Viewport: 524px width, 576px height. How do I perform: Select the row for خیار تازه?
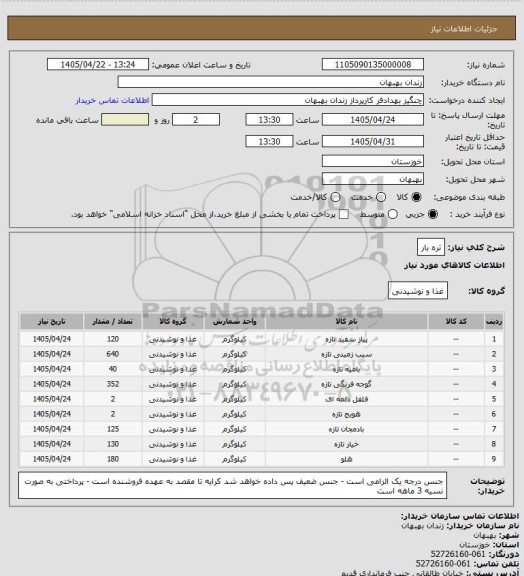(262, 444)
